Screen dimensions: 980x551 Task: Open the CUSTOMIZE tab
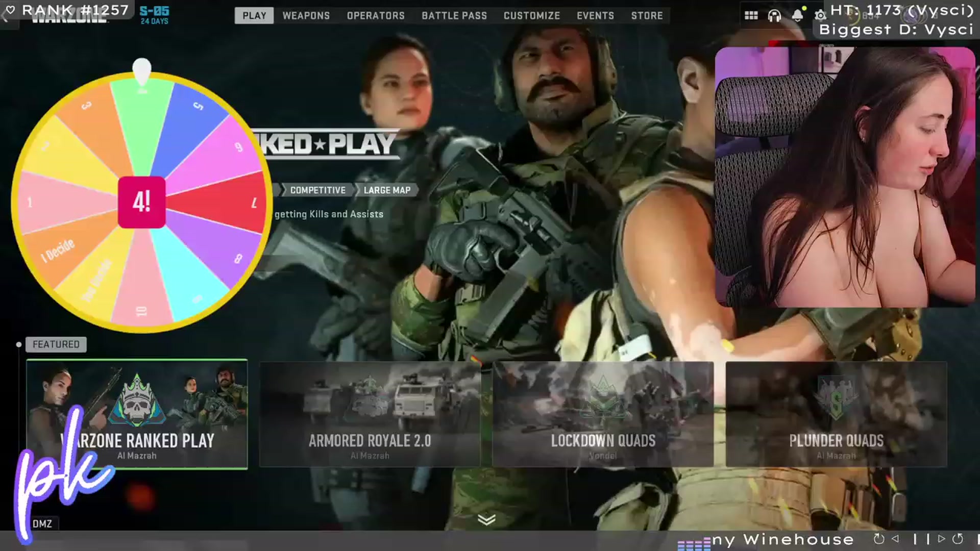[x=532, y=15]
